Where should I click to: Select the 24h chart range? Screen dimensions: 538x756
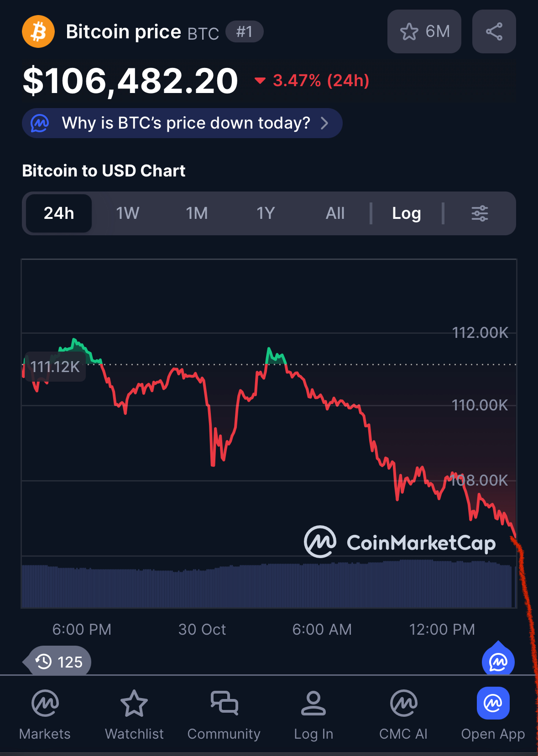click(x=59, y=213)
